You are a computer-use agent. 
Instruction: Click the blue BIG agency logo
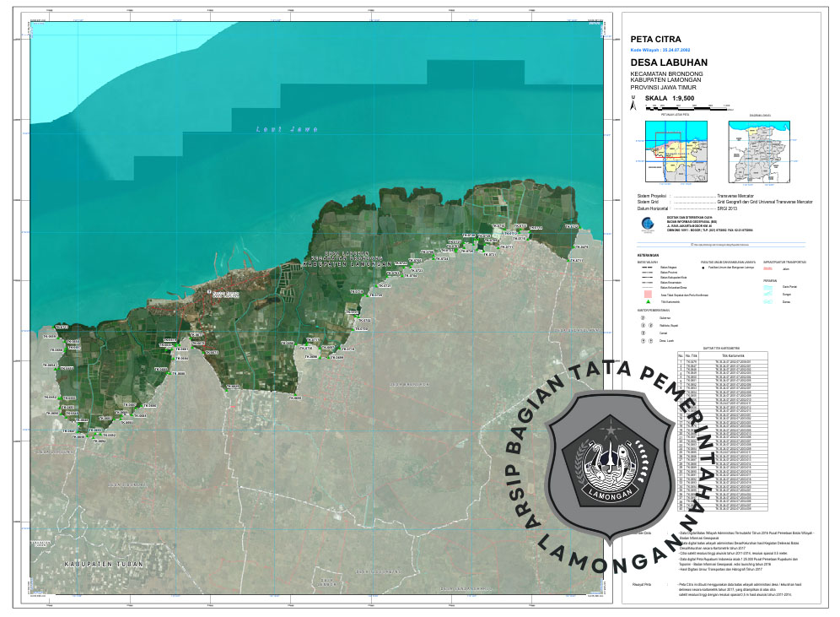647,224
